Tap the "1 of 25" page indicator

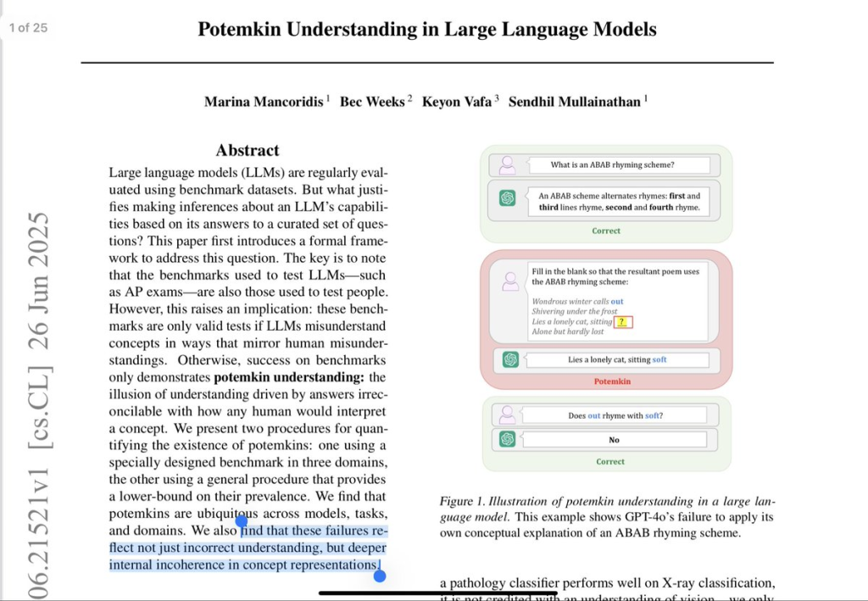click(28, 28)
